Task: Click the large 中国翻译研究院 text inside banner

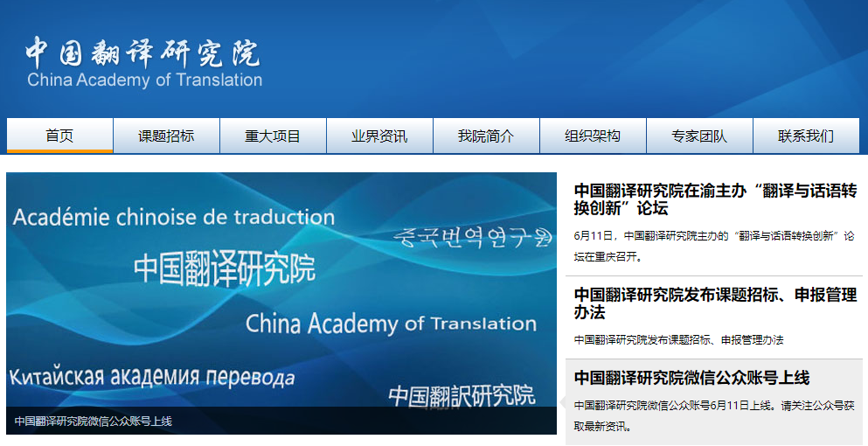Action: (225, 268)
